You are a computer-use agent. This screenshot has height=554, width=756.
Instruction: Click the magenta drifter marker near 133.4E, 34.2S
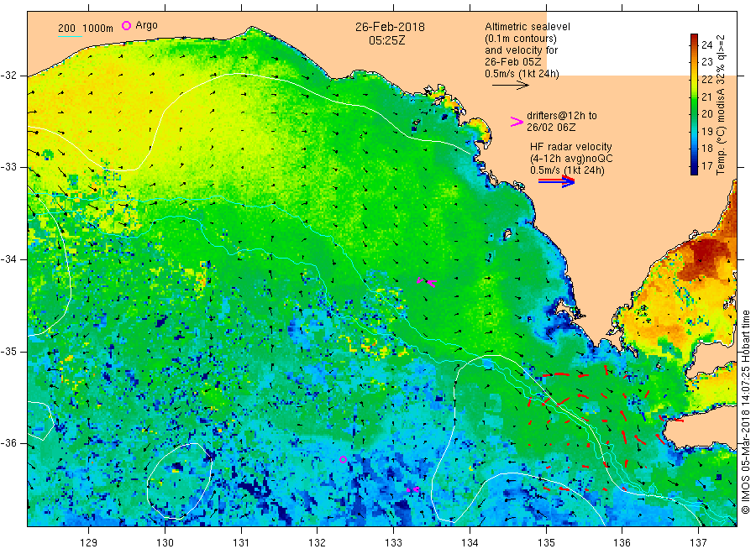[427, 282]
